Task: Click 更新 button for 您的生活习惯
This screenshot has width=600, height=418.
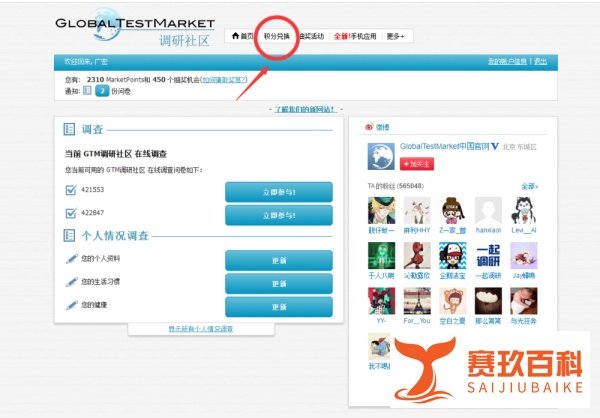Action: coord(279,284)
